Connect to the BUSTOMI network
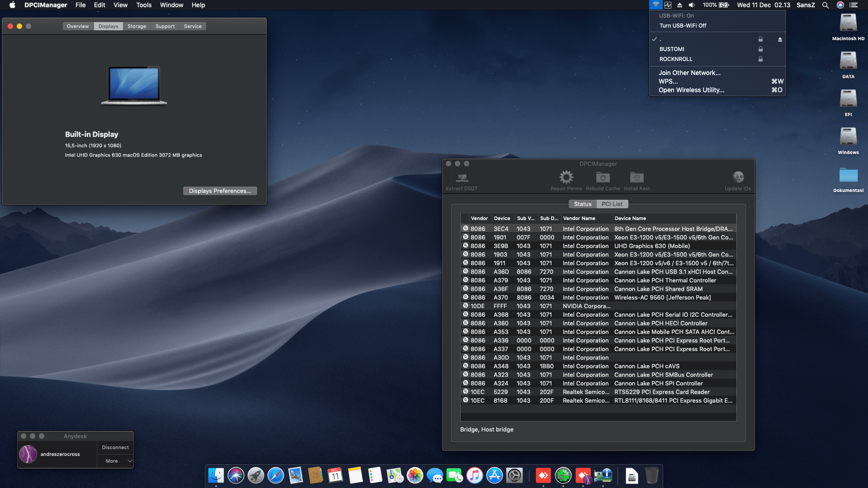 [x=672, y=49]
